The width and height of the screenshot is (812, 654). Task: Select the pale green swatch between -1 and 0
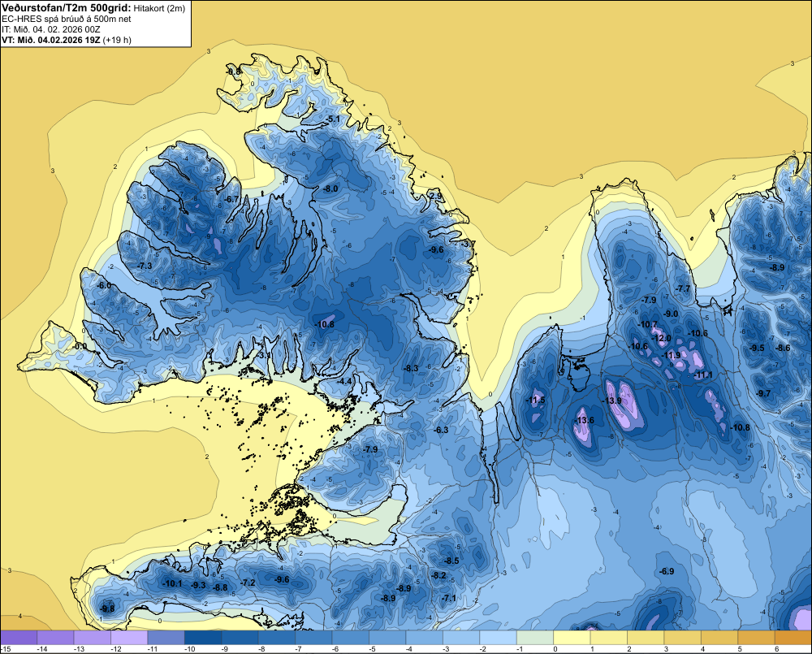point(535,638)
